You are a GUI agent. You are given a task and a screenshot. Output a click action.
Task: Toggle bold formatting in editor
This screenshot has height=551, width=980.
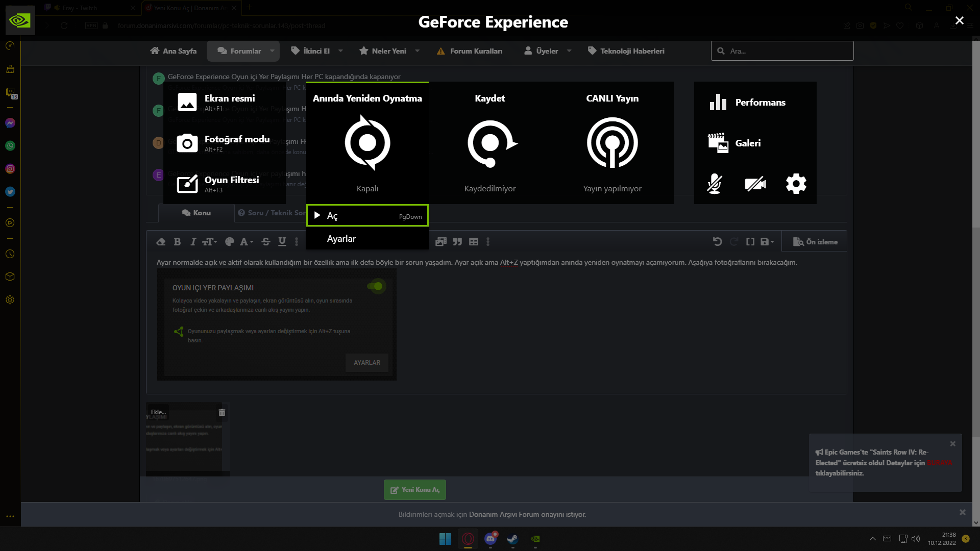point(177,242)
